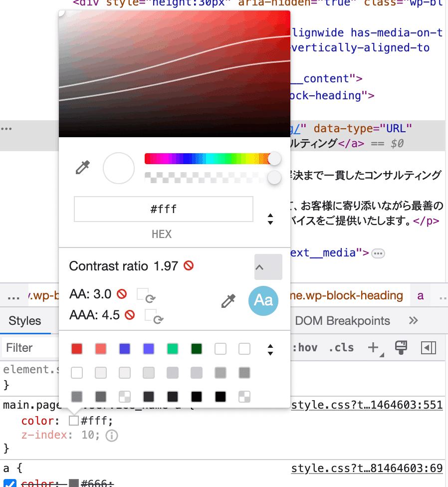Image resolution: width=448 pixels, height=487 pixels.
Task: Click the 'a' breadcrumb element
Action: (x=421, y=296)
